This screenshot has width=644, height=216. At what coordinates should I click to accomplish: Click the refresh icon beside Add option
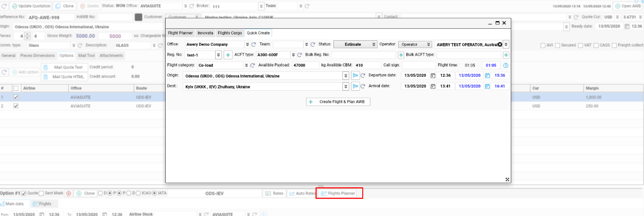(x=5, y=72)
